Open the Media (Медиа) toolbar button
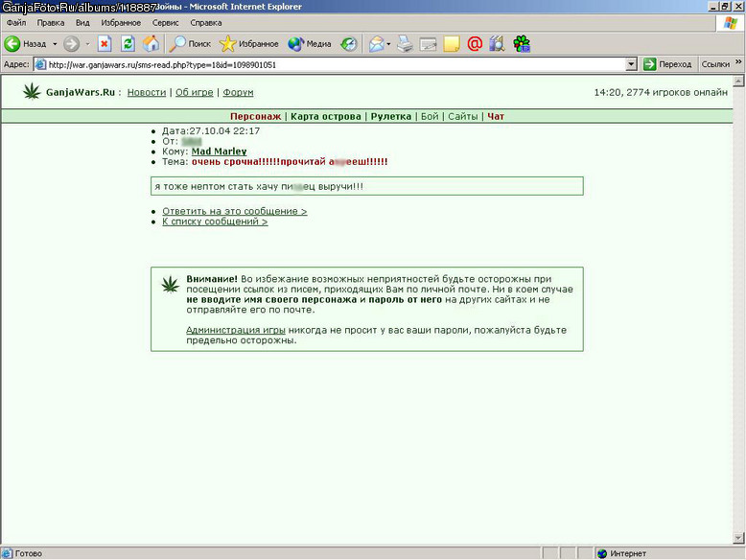The image size is (746, 560). pos(310,44)
